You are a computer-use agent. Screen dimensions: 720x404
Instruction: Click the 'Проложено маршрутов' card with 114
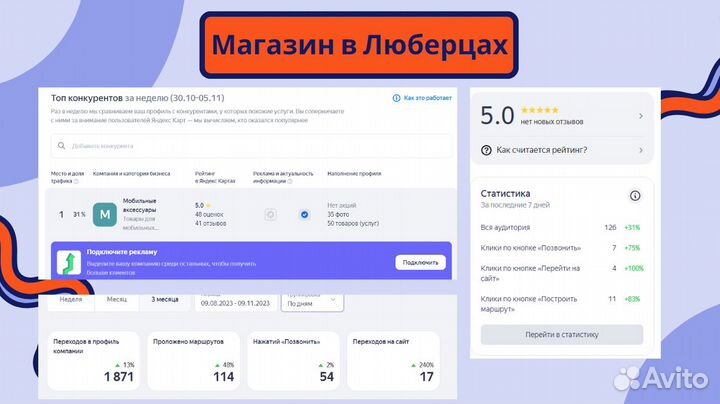(194, 361)
